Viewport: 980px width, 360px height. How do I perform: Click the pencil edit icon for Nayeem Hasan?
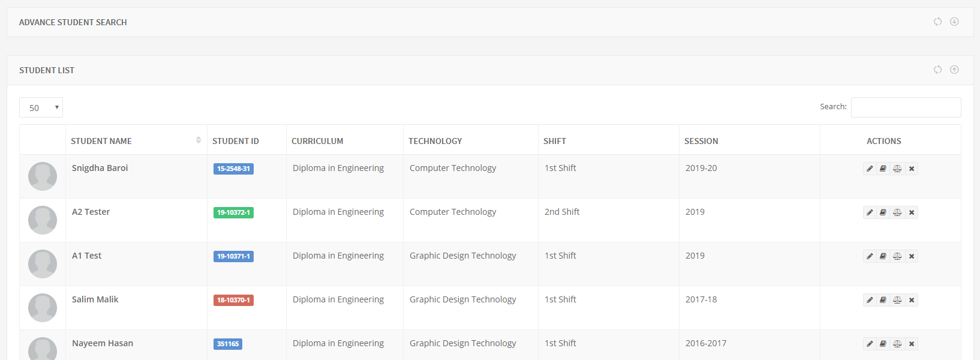click(x=870, y=344)
